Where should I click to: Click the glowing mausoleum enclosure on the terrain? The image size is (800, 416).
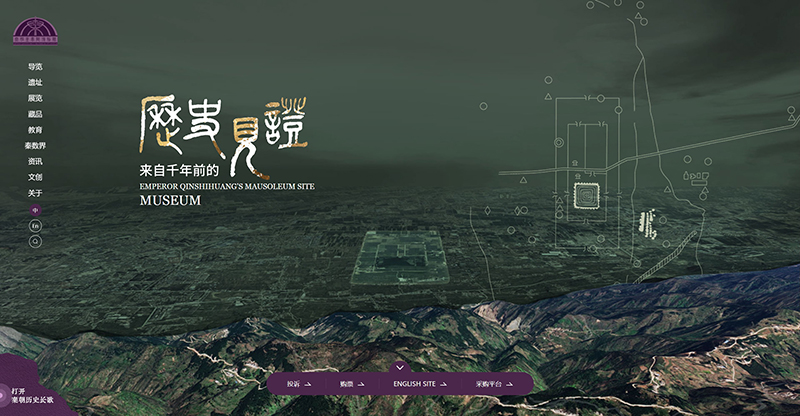click(401, 257)
